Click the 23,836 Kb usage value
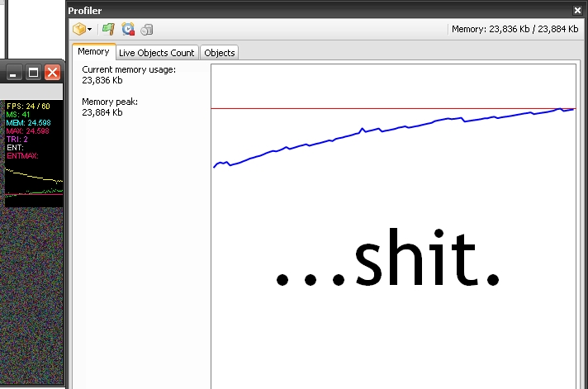 [x=102, y=80]
